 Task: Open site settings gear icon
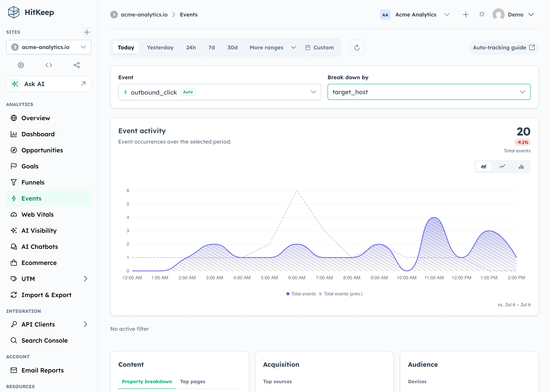21,65
